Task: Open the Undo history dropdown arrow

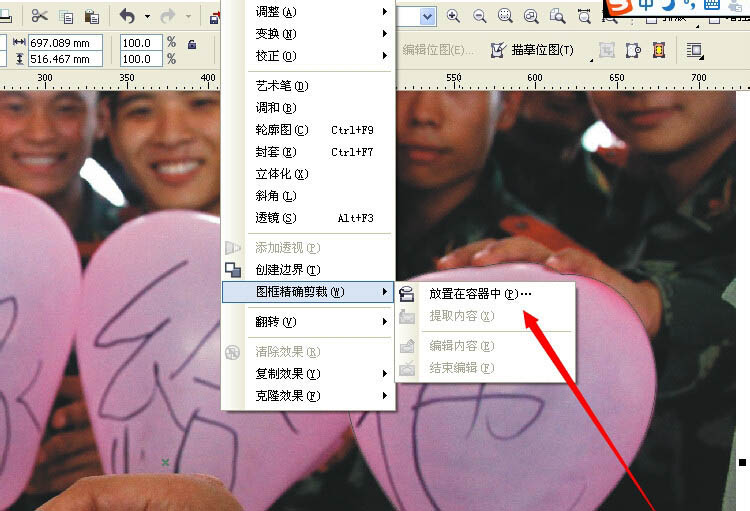Action: pyautogui.click(x=147, y=17)
